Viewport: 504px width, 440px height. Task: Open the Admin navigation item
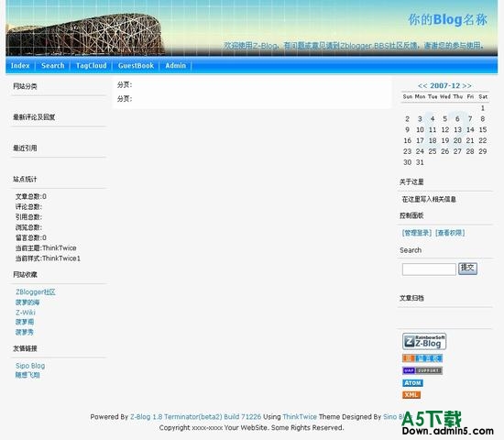pyautogui.click(x=176, y=66)
